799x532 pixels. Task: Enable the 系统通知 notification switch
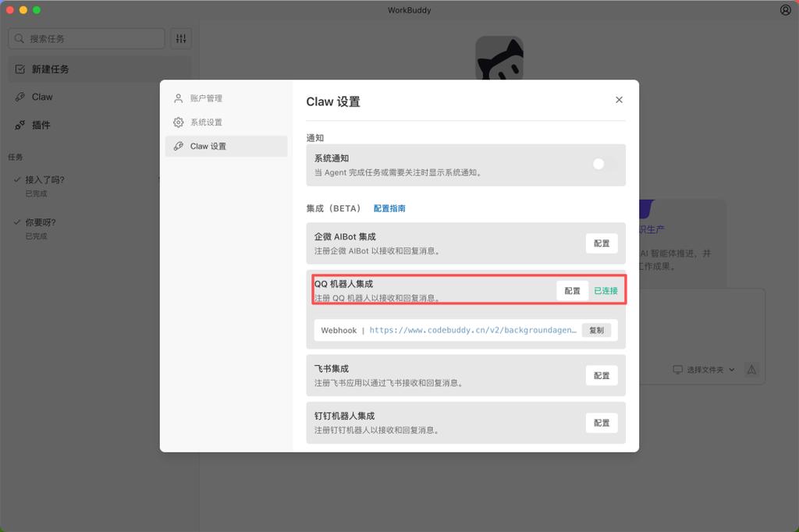(x=598, y=164)
